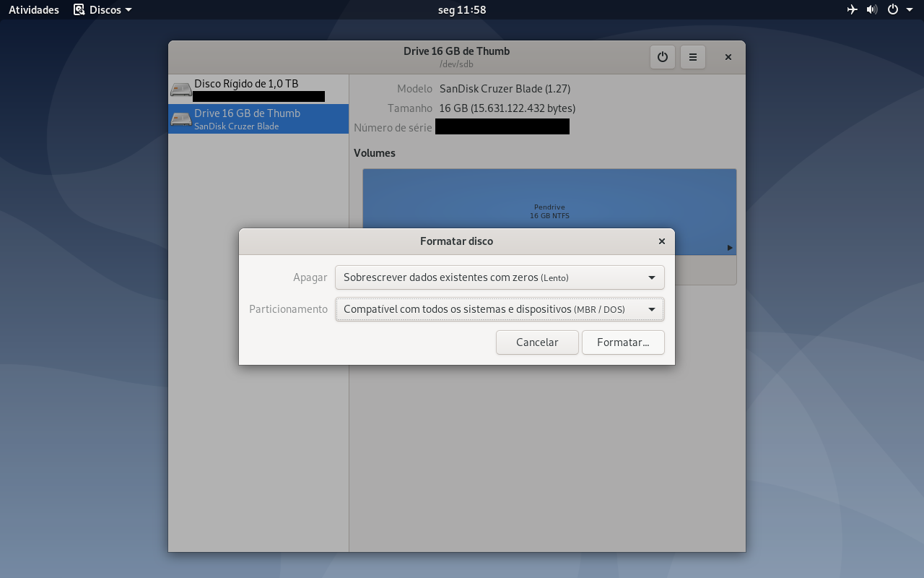Viewport: 924px width, 578px height.
Task: Click the clock showing seg 11:58
Action: [462, 10]
